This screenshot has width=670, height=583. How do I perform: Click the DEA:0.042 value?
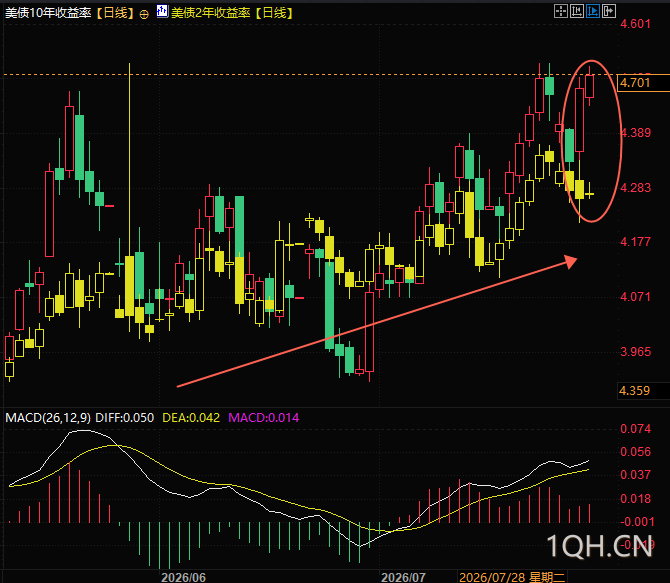point(191,418)
